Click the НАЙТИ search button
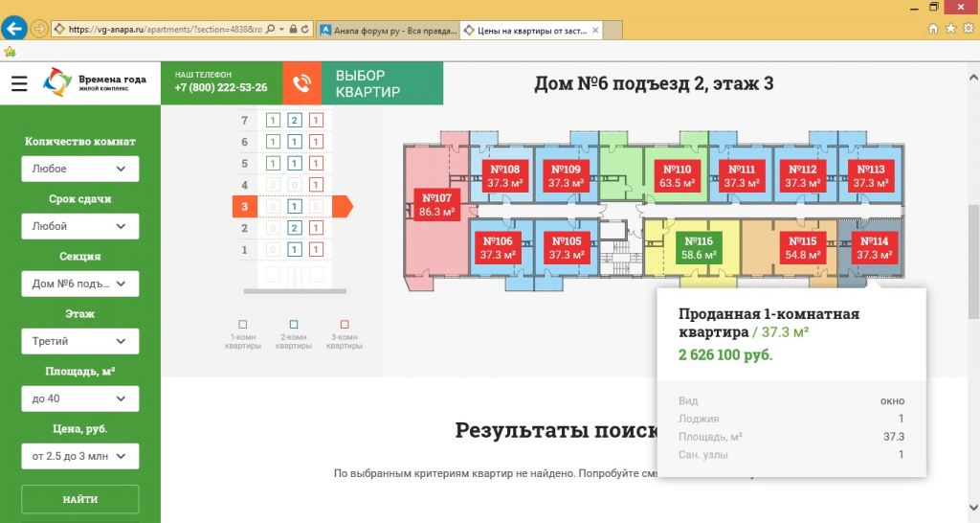Viewport: 980px width, 523px height. tap(80, 499)
